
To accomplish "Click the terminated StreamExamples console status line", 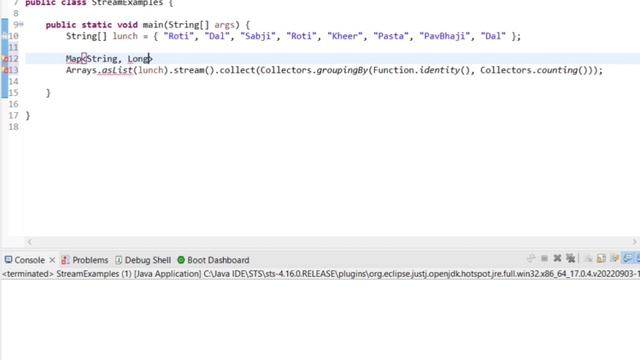I will tap(320, 274).
